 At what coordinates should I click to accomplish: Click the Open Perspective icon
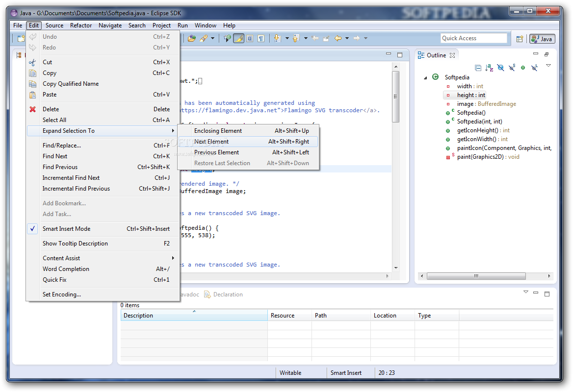520,39
